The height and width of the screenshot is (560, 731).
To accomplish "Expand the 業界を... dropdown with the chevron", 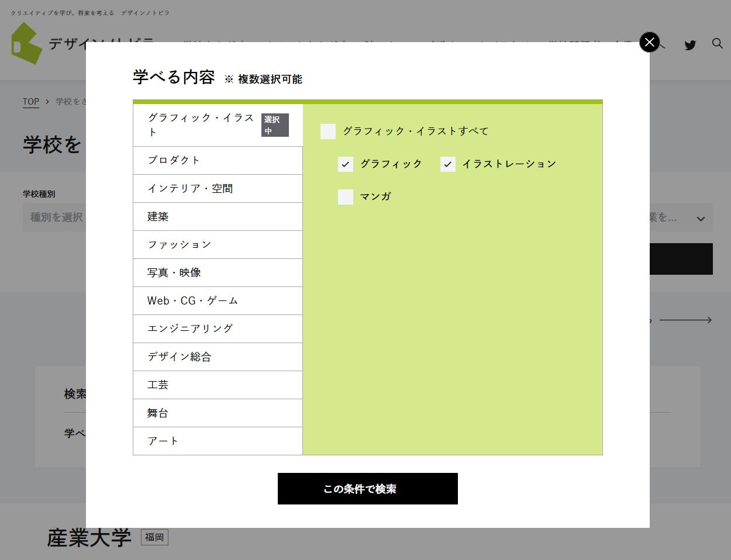I will [700, 218].
